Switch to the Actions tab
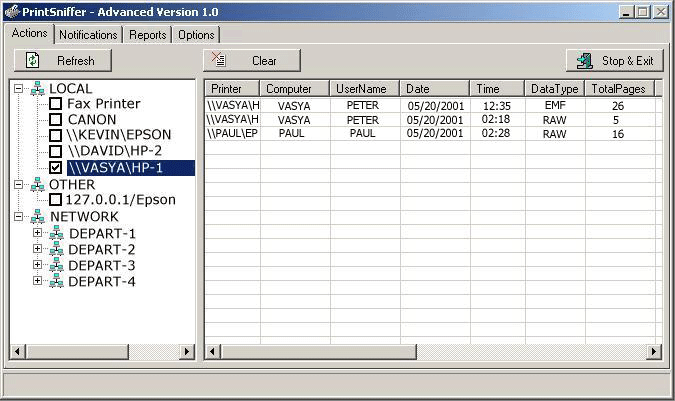This screenshot has width=675, height=401. 29,33
